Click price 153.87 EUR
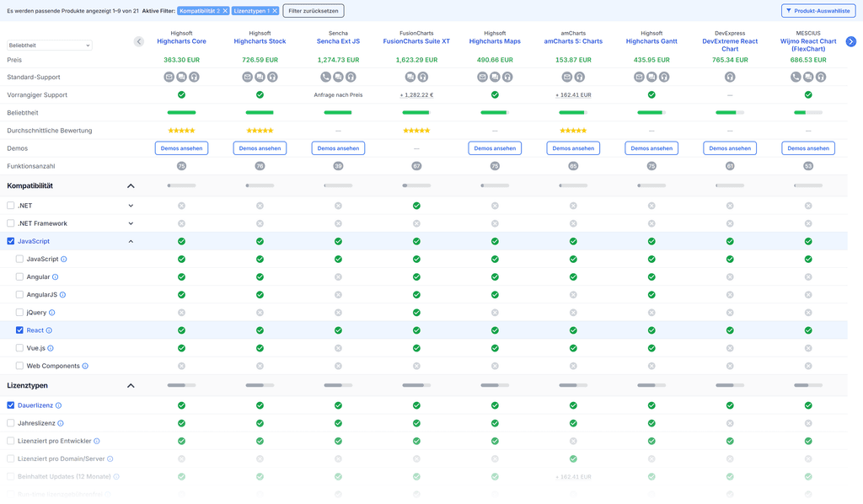The width and height of the screenshot is (863, 504). [573, 60]
